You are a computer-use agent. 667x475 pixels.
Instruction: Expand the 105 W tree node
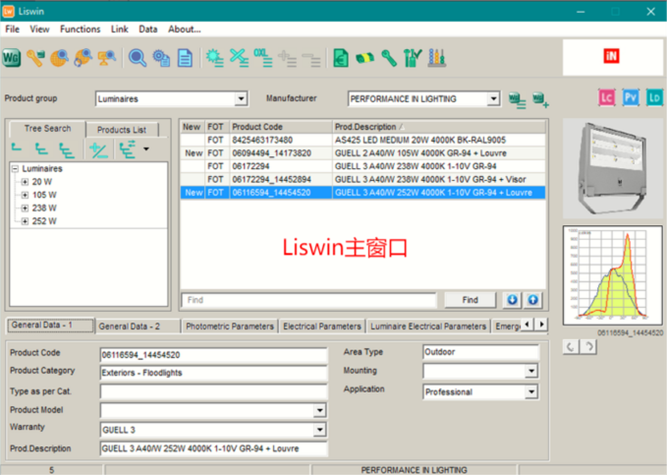point(25,195)
